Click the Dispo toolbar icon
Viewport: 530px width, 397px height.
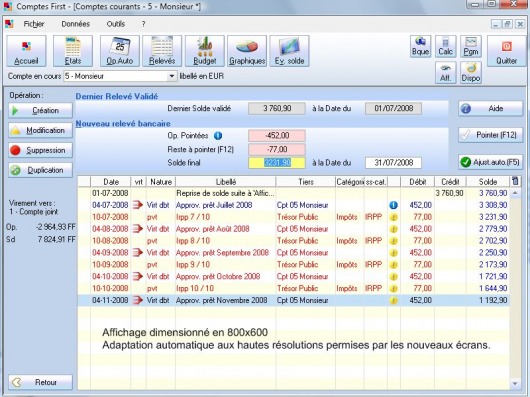471,73
